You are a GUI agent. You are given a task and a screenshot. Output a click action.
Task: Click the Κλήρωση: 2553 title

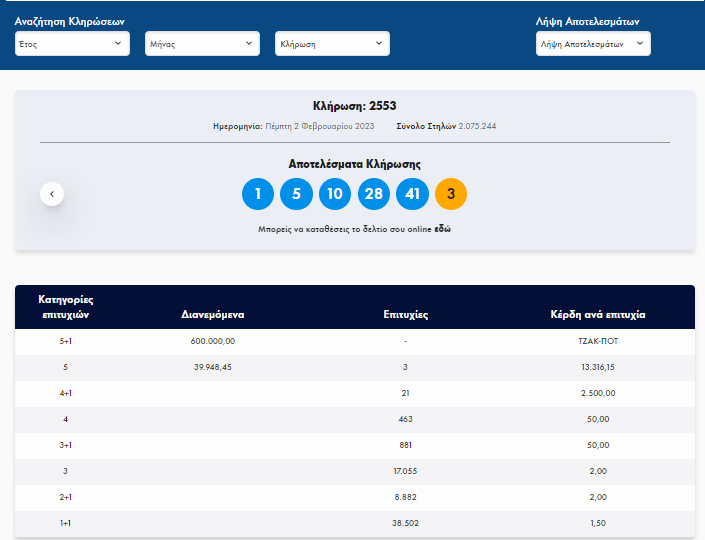click(355, 106)
